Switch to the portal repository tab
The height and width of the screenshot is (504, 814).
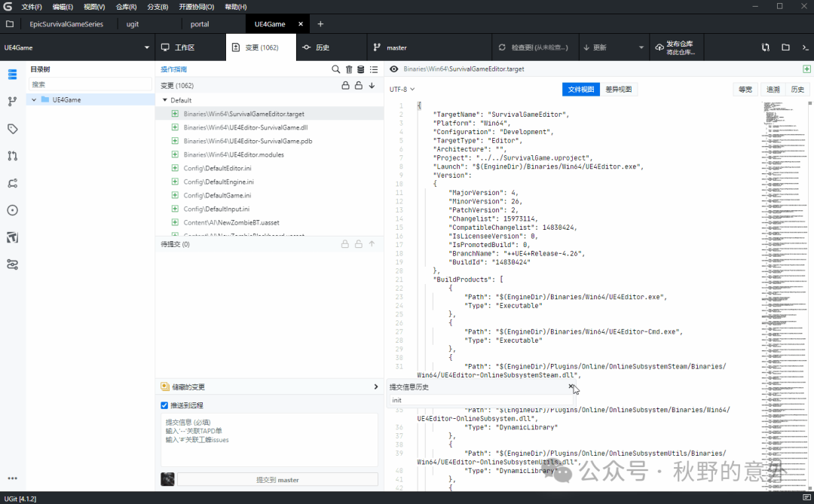(x=200, y=24)
